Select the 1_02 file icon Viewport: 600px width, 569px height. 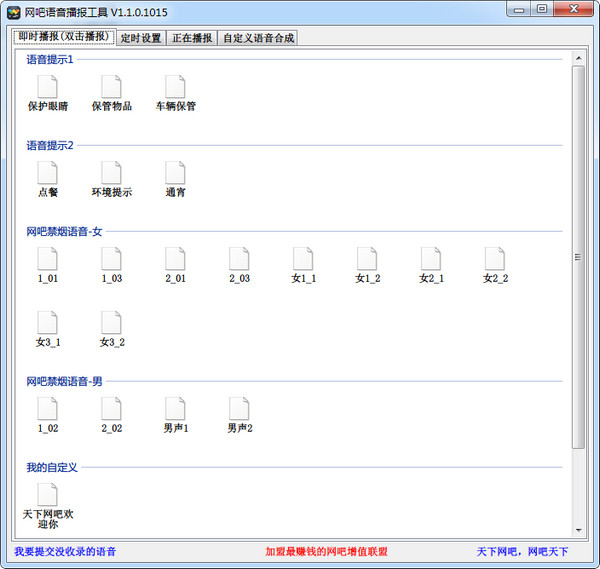(47, 409)
